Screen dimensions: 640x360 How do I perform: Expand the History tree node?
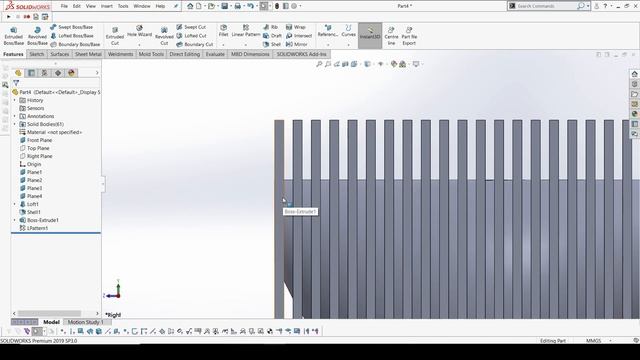pos(15,100)
